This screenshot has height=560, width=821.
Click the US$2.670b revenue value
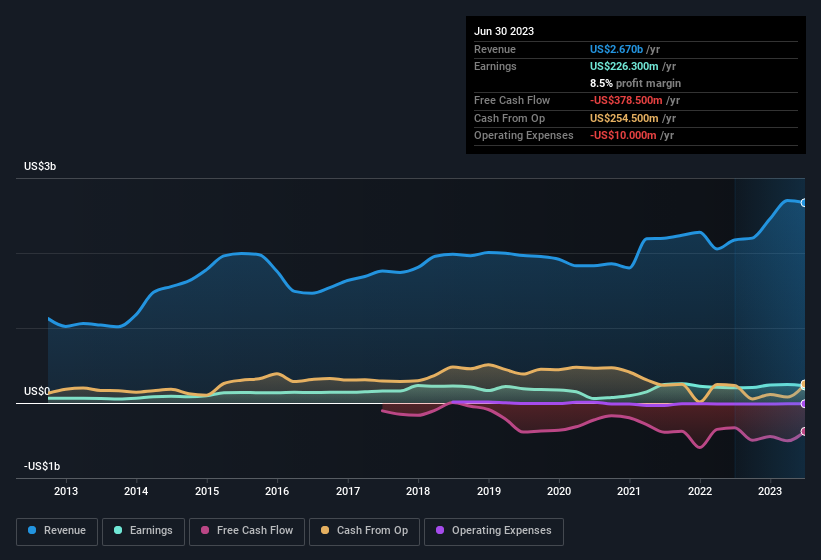616,49
